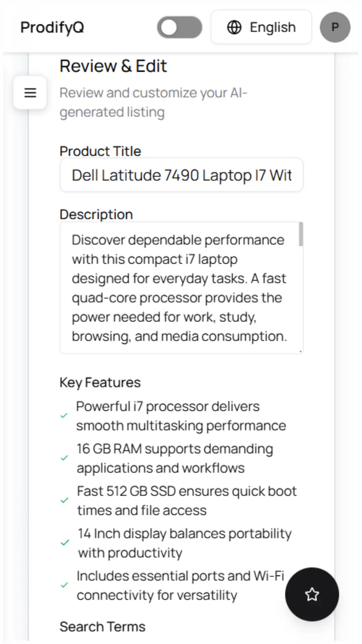This screenshot has width=362, height=644.
Task: Select the "applications and workflows" feature text
Action: (161, 468)
